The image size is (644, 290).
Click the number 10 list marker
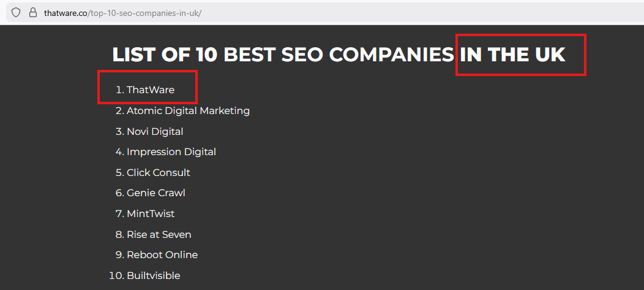[x=116, y=276]
